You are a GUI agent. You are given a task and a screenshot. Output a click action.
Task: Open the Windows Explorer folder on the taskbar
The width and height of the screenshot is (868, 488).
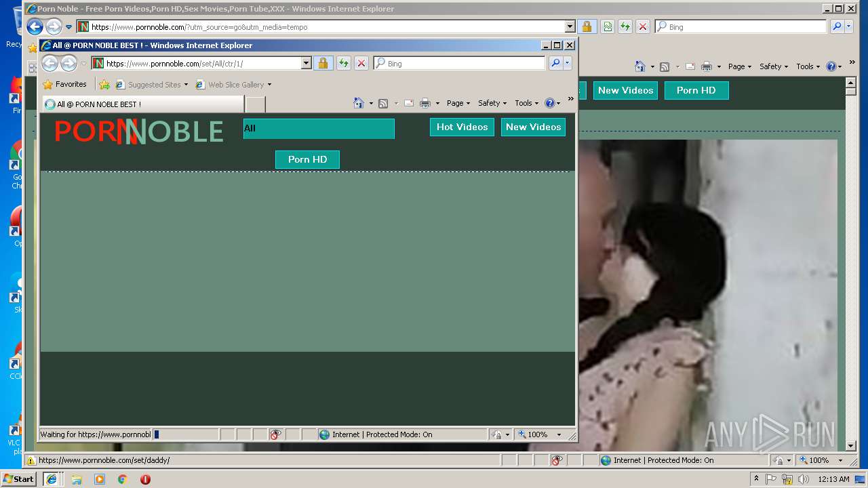[77, 479]
